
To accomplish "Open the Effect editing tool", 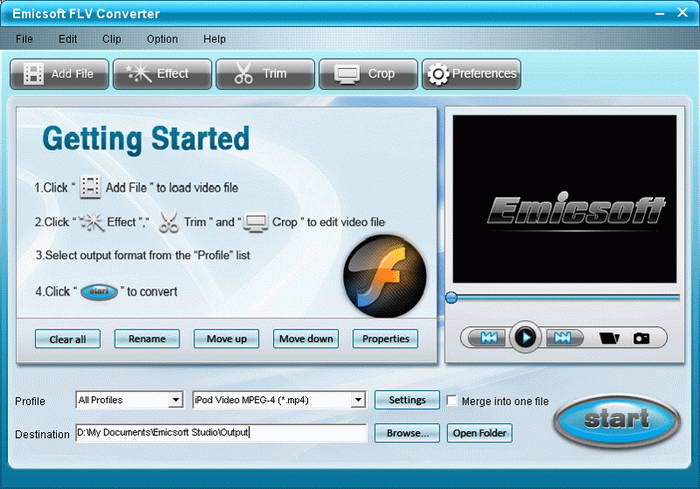I will (162, 74).
